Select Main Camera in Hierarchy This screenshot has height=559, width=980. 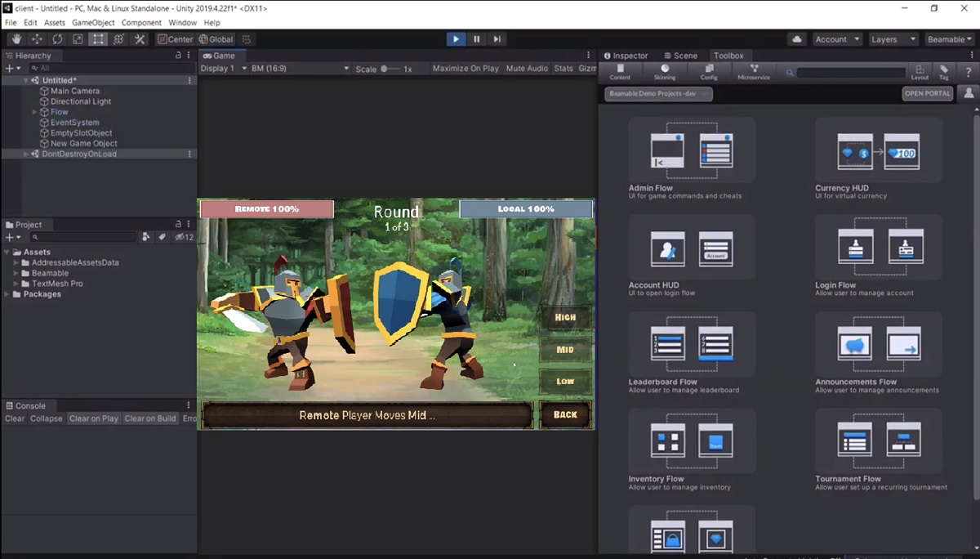[75, 92]
